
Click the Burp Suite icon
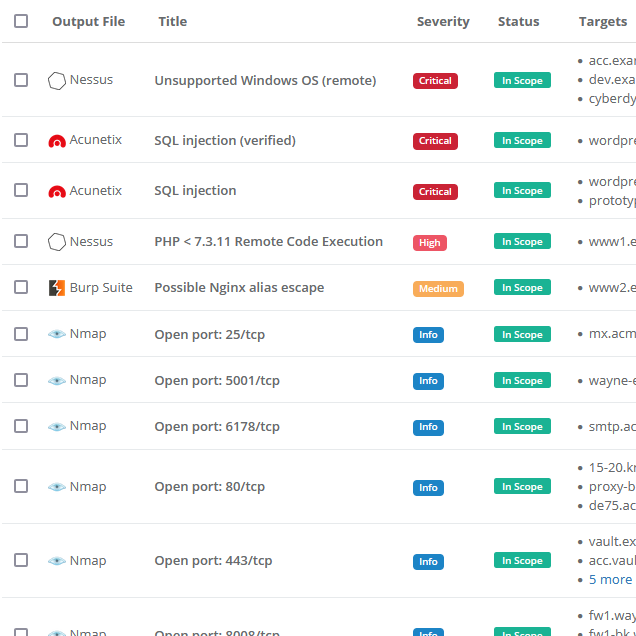click(x=57, y=288)
